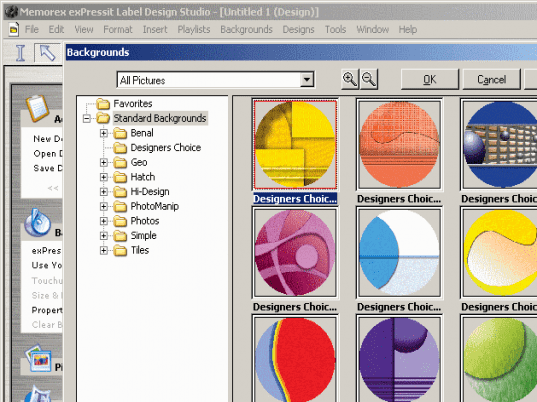Pick the blue and white thumbnail
Viewport: 537px width, 402px height.
coord(399,253)
